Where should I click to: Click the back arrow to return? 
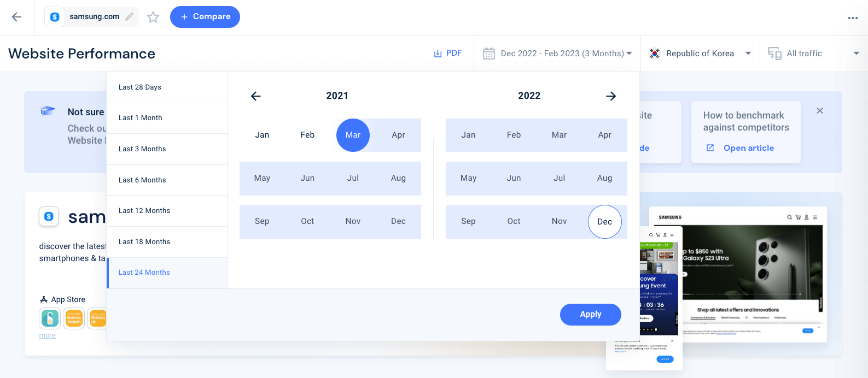(x=17, y=17)
